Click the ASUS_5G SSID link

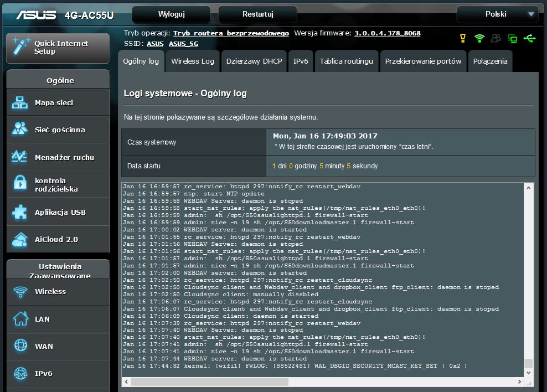click(x=183, y=44)
